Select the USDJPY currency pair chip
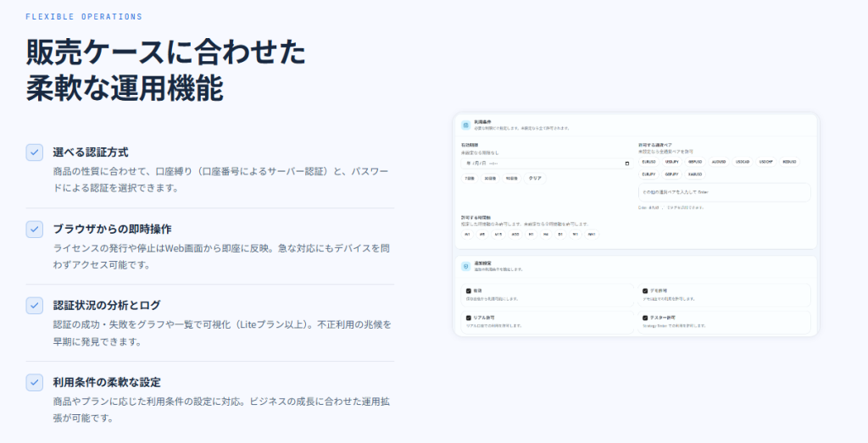This screenshot has width=868, height=443. coord(672,161)
